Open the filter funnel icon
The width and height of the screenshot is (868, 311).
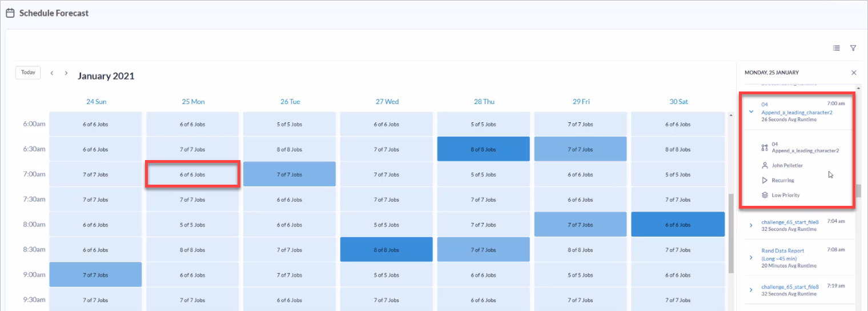point(853,48)
